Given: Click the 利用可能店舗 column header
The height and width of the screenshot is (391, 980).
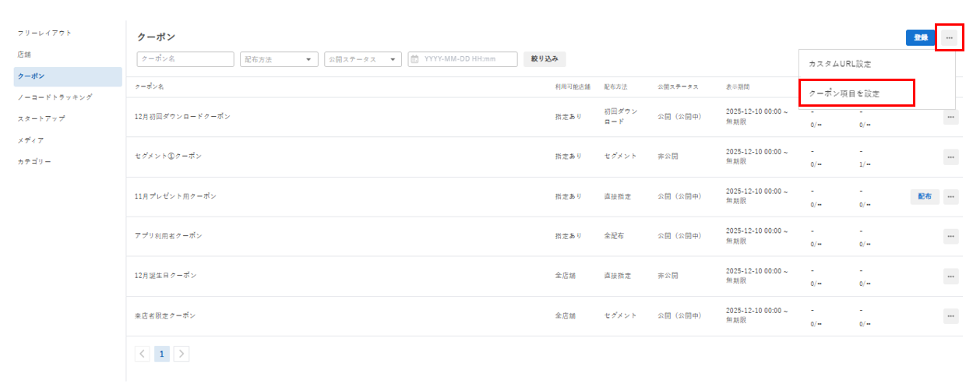Looking at the screenshot, I should 573,86.
